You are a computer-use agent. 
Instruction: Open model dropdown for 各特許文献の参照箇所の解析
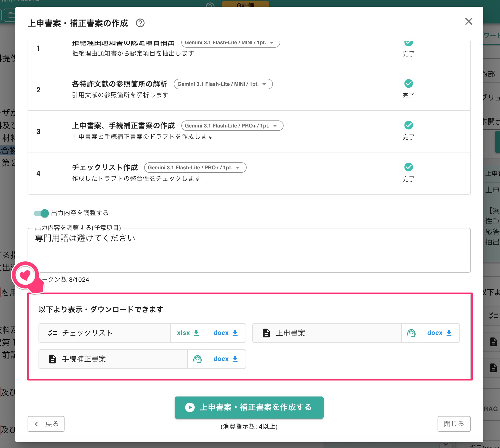(x=223, y=84)
